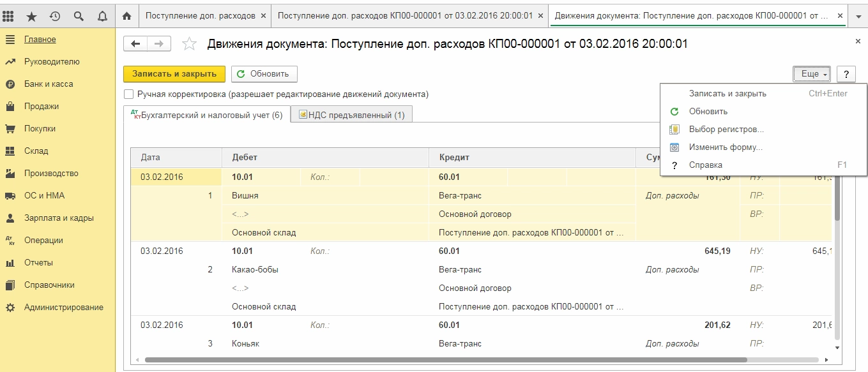Click the Производство factory icon

pyautogui.click(x=10, y=174)
